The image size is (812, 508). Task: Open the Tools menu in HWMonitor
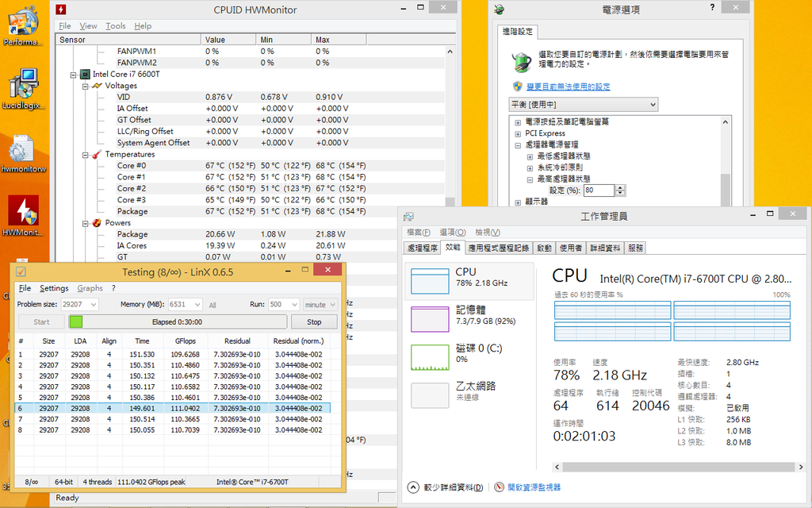pyautogui.click(x=116, y=26)
